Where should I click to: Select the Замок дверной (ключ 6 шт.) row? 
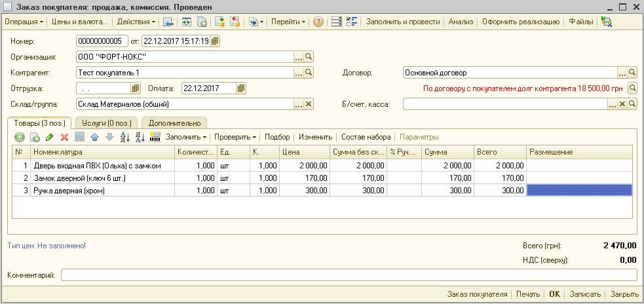pos(322,178)
